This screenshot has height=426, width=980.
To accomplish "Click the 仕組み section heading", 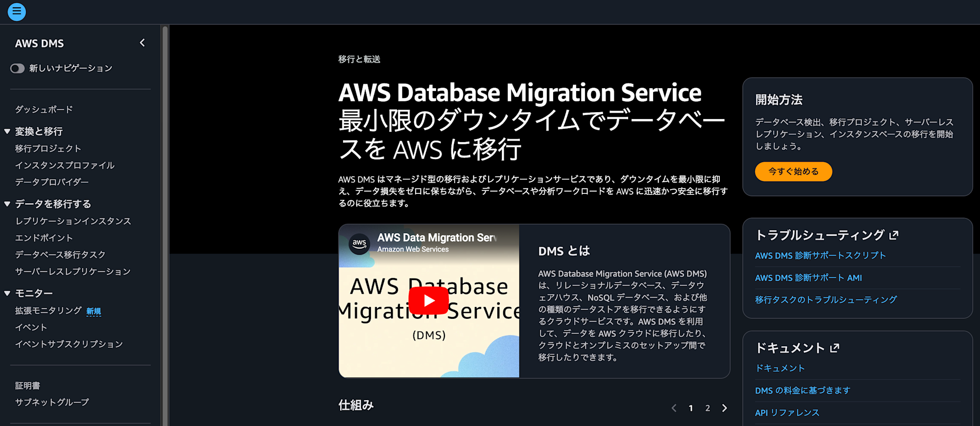I will [356, 405].
